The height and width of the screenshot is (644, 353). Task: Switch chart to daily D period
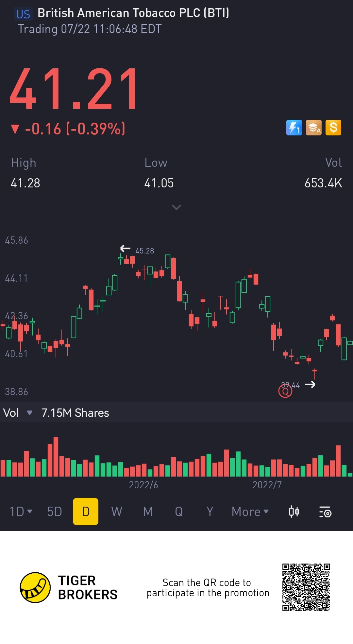pyautogui.click(x=86, y=512)
